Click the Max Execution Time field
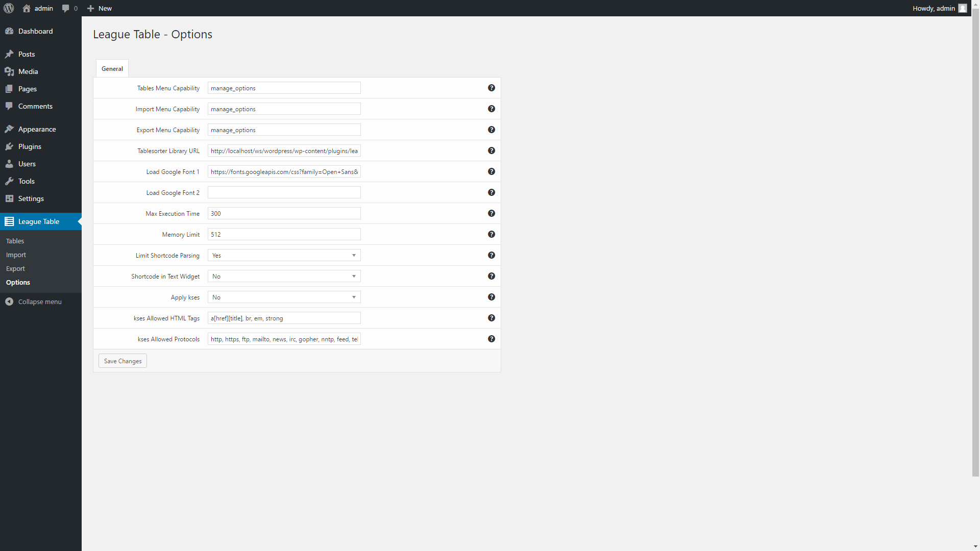Screen dimensions: 980x551 284,213
